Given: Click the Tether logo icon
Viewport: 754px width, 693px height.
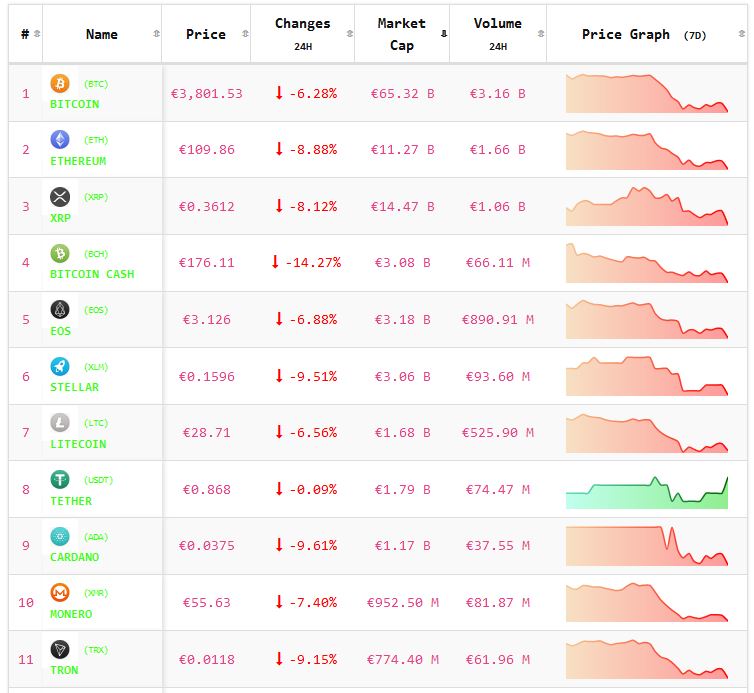Looking at the screenshot, I should [x=60, y=479].
